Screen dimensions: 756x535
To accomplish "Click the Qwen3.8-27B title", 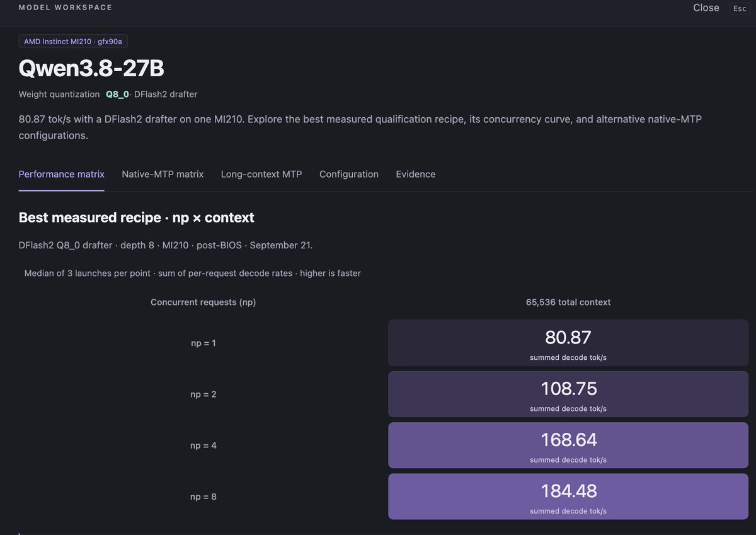I will click(x=91, y=68).
